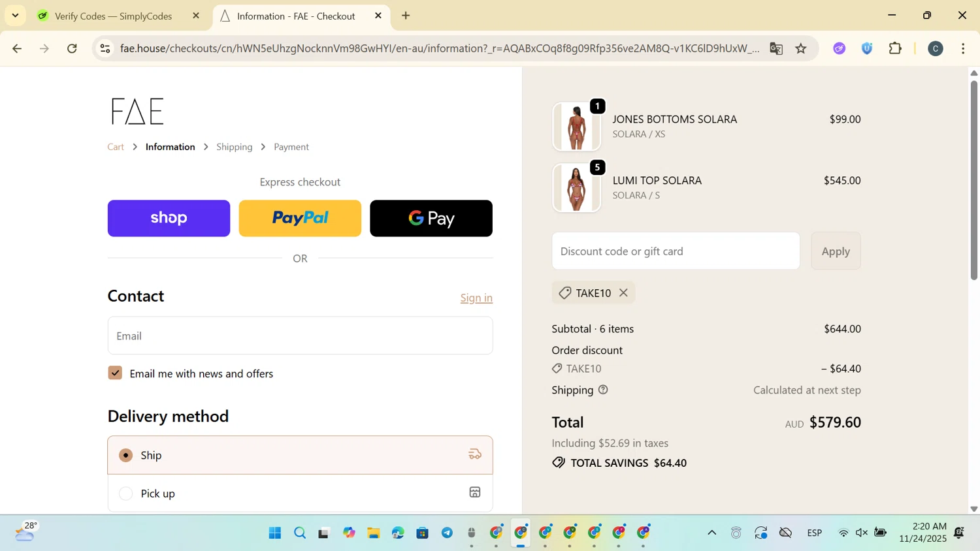Bookmark this page with the star icon
The image size is (980, 551).
(801, 48)
